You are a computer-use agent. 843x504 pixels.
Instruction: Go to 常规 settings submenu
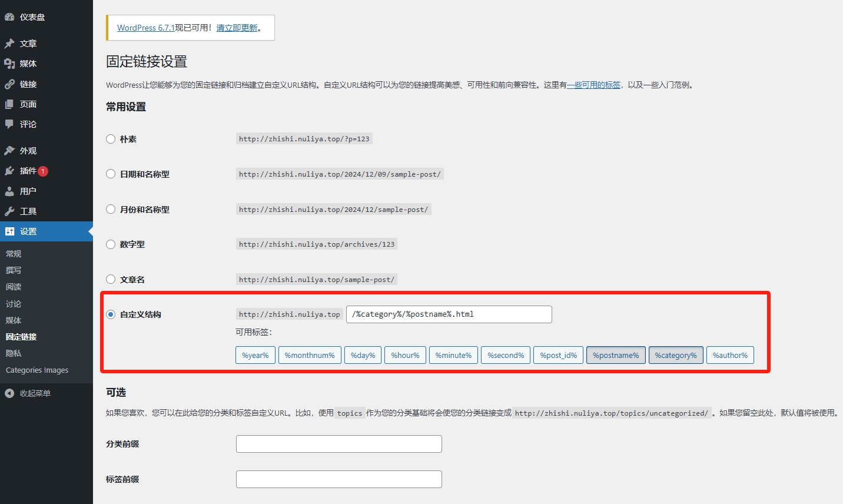(14, 254)
